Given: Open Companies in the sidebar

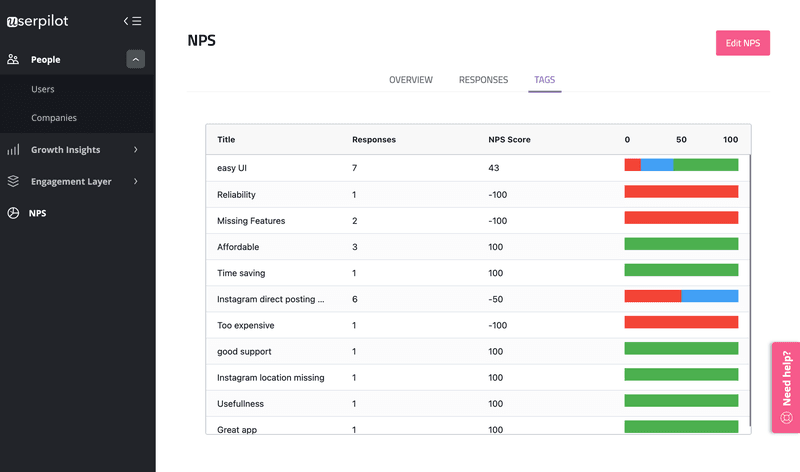Looking at the screenshot, I should click(54, 118).
